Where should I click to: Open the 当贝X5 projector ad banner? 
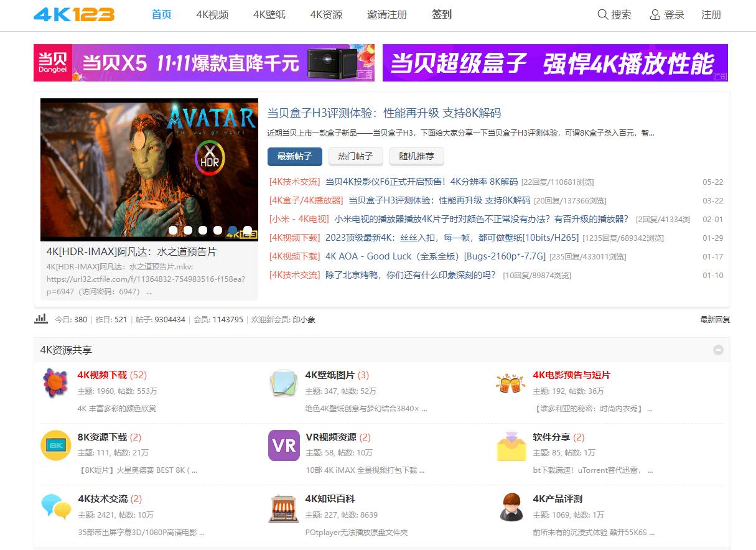click(x=204, y=63)
